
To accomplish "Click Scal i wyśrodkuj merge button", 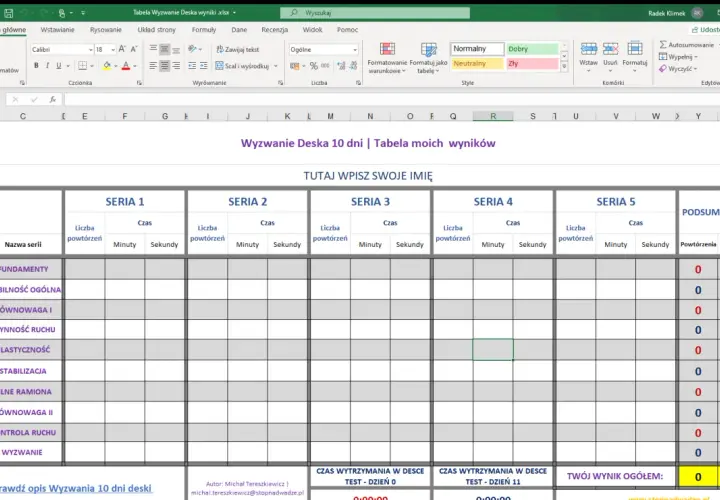I will 242,66.
